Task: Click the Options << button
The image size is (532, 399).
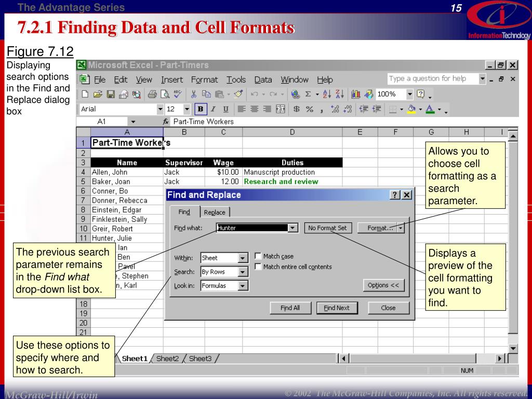Action: pos(383,285)
